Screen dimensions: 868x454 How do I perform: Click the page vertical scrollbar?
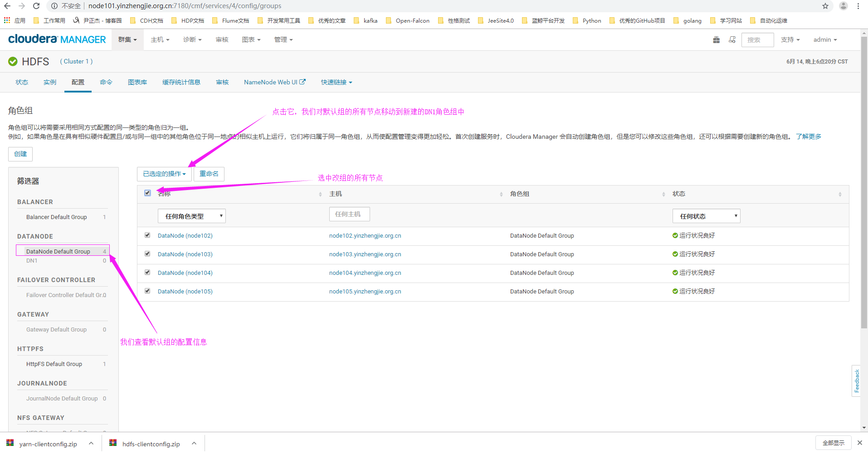tap(864, 181)
